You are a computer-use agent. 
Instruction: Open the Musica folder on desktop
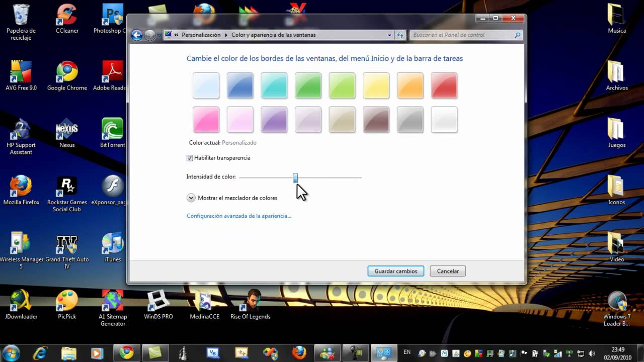click(617, 19)
